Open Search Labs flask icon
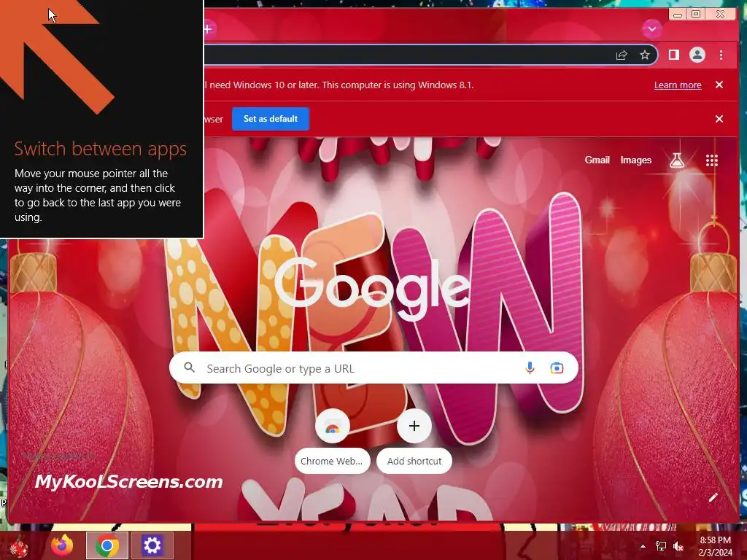The width and height of the screenshot is (747, 560). (676, 160)
